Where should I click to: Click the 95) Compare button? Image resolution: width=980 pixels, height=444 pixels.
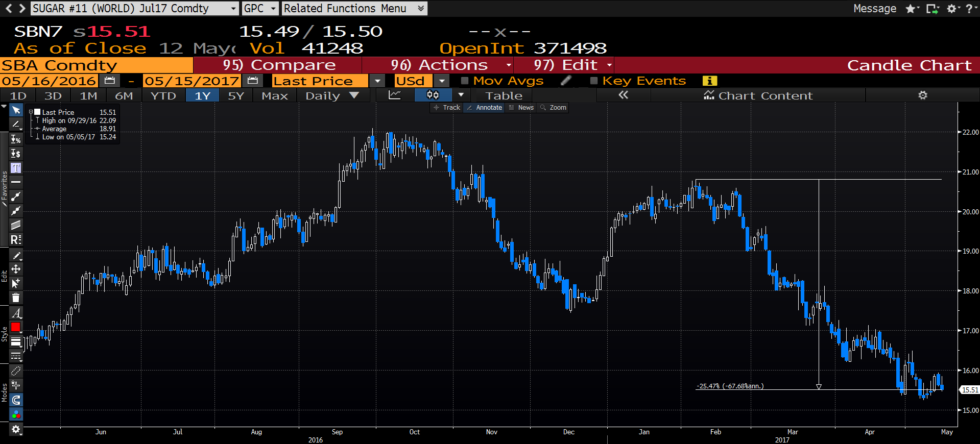[x=278, y=65]
